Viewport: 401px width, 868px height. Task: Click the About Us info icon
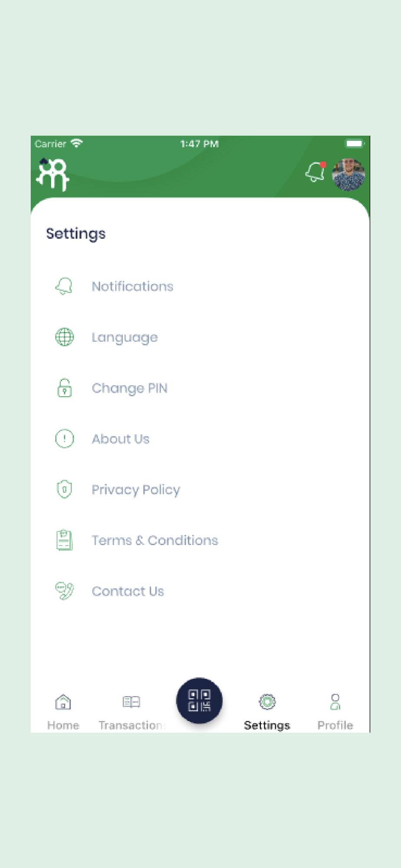pyautogui.click(x=64, y=439)
